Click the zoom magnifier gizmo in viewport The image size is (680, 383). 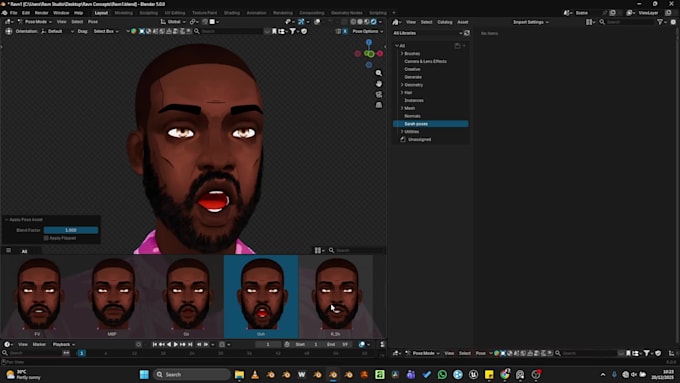[x=379, y=73]
